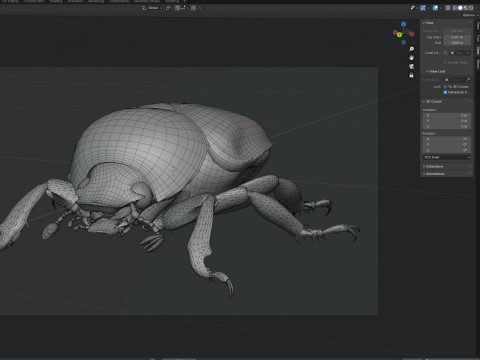The height and width of the screenshot is (360, 480).
Task: Click the Focal Length value field
Action: (x=457, y=31)
